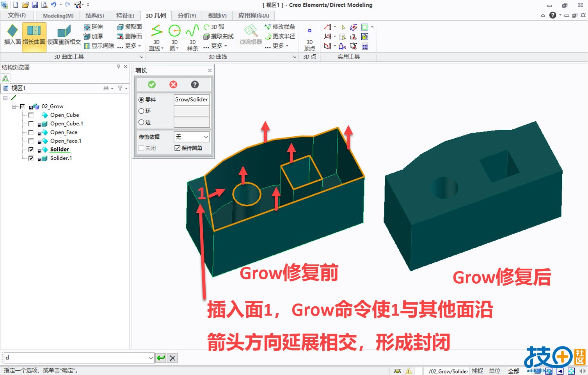The image size is (588, 375).
Task: Click the structure tree icon above 视区1
Action: tap(5, 78)
